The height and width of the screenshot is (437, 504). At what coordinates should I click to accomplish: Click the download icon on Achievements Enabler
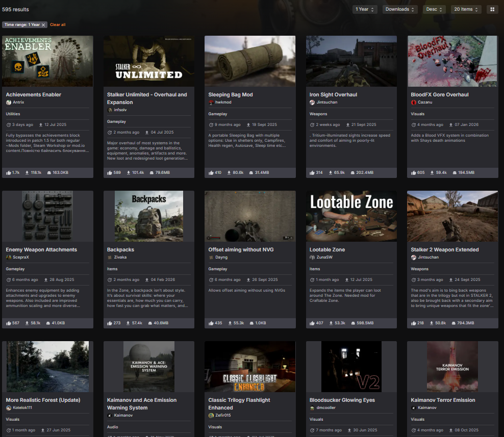click(27, 173)
